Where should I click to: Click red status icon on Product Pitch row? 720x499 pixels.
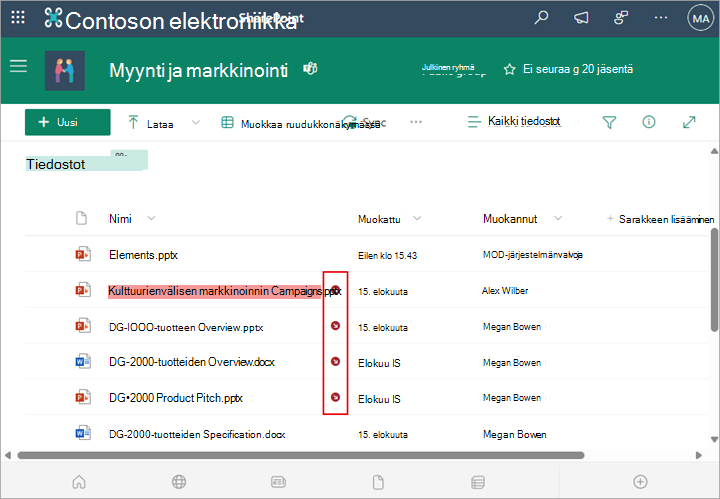(x=335, y=397)
